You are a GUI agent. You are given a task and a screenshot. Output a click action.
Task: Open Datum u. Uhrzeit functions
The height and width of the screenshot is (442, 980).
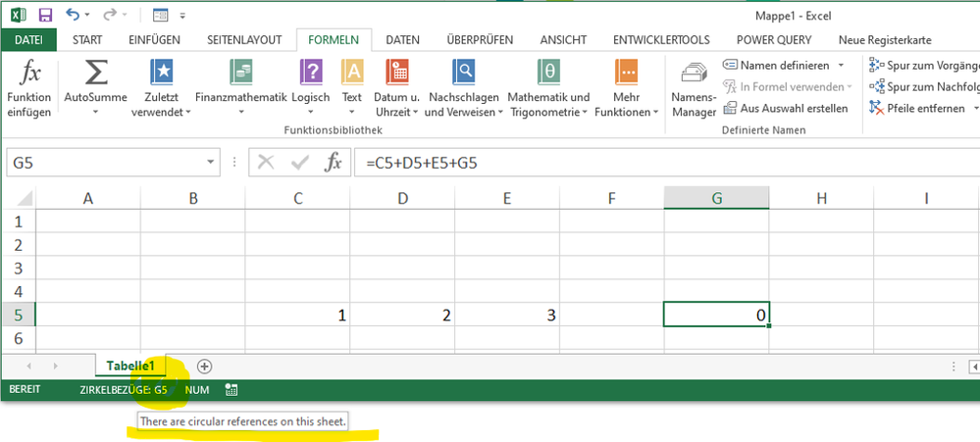click(x=397, y=87)
